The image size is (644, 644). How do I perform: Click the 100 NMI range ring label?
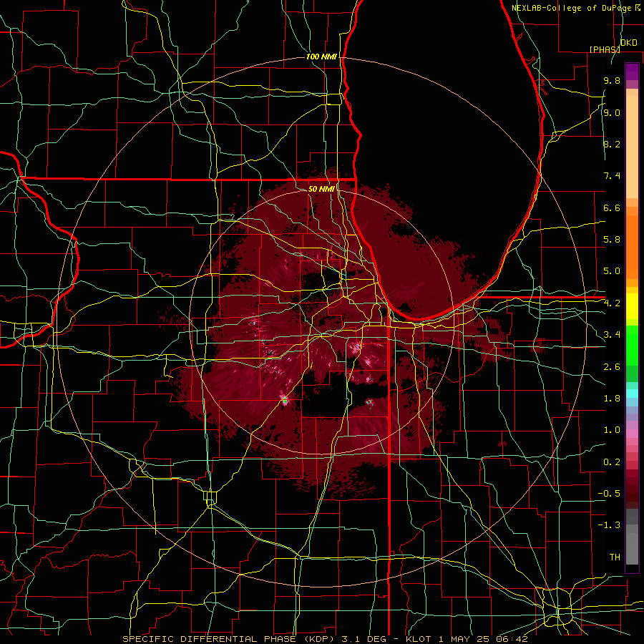pos(321,57)
